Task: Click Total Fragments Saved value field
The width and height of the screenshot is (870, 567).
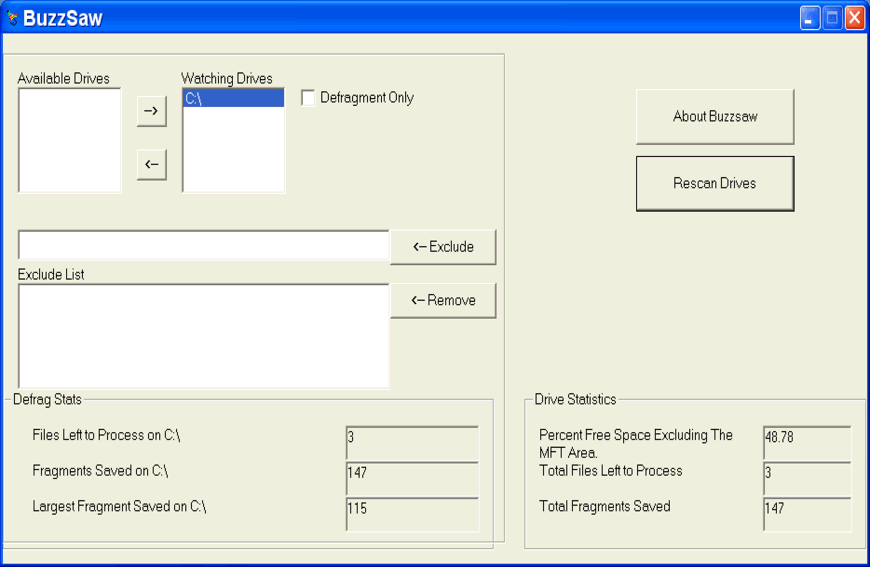Action: pyautogui.click(x=807, y=514)
